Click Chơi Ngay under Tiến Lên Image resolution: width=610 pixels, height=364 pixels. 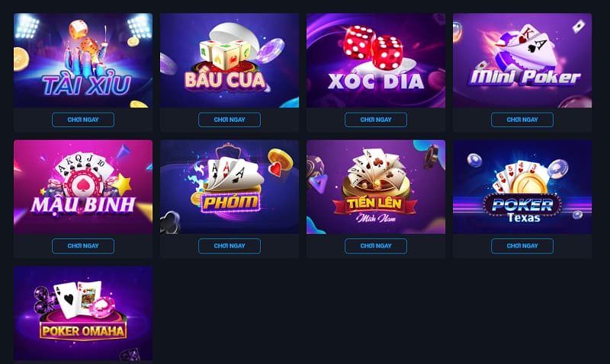click(x=376, y=246)
